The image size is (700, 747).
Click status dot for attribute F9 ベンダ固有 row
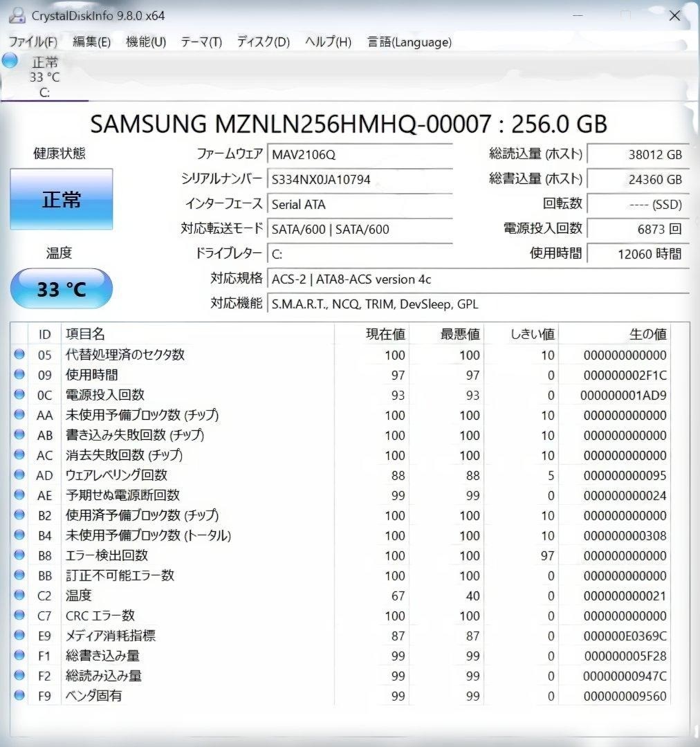19,694
